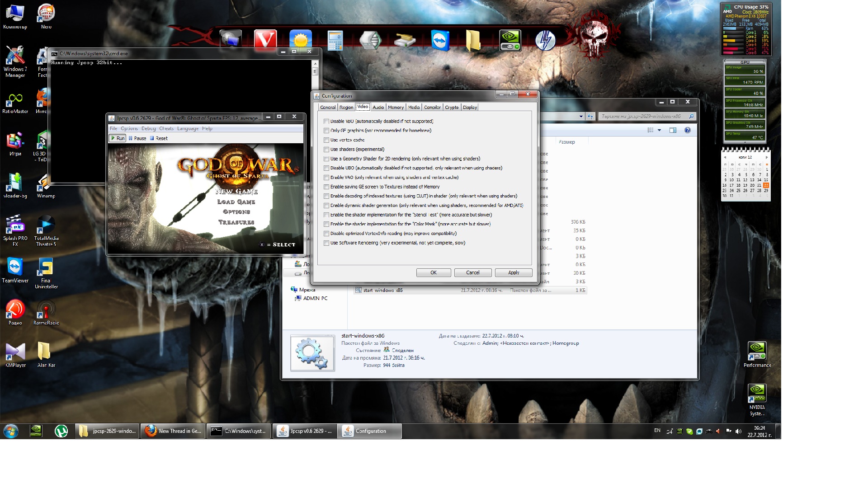
Task: Toggle the Explorer preview pane icon
Action: [x=673, y=130]
